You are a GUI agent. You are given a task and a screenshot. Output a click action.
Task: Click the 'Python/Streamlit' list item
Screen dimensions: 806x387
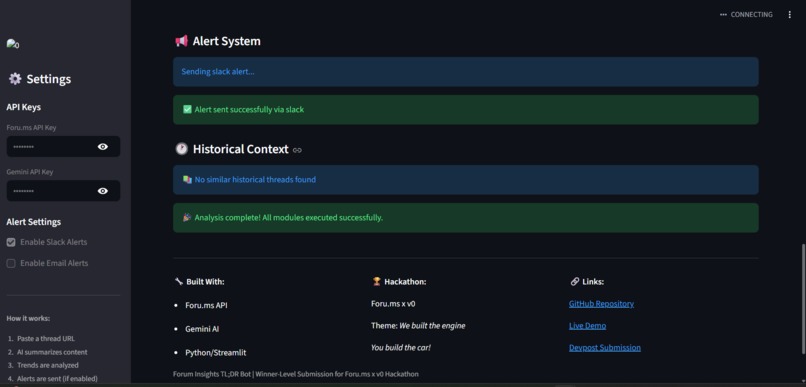pos(216,353)
